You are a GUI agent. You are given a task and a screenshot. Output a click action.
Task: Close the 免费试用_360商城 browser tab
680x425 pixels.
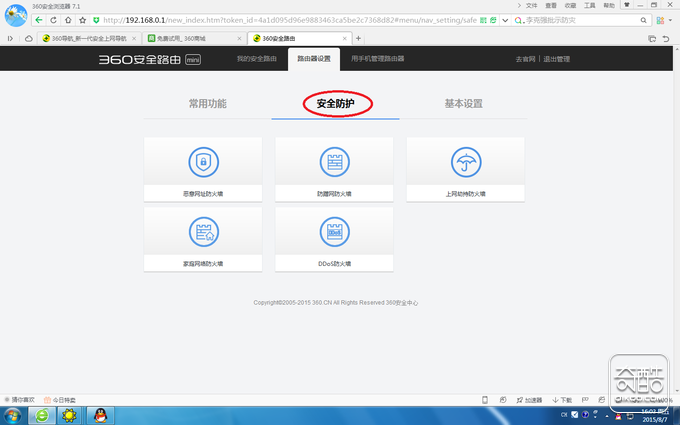pyautogui.click(x=239, y=39)
